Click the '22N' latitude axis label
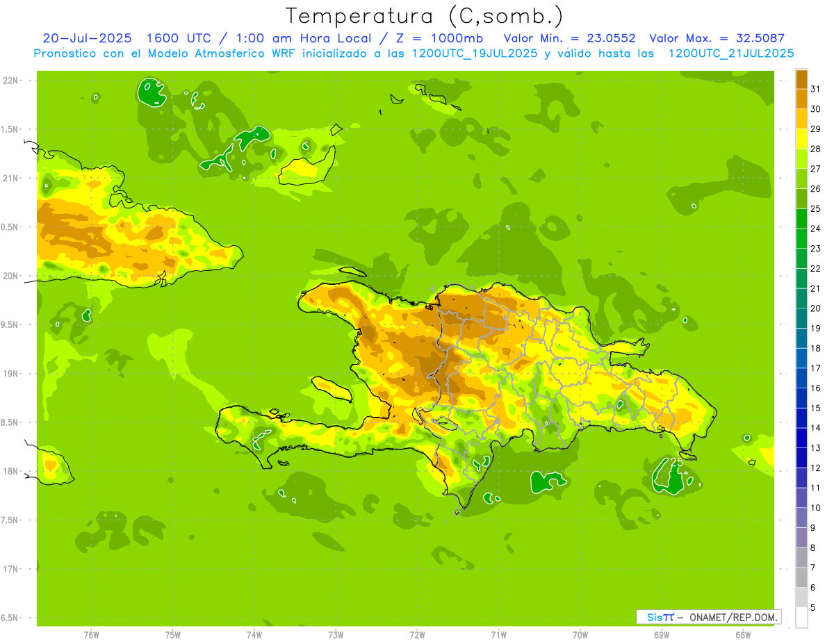 [10, 81]
